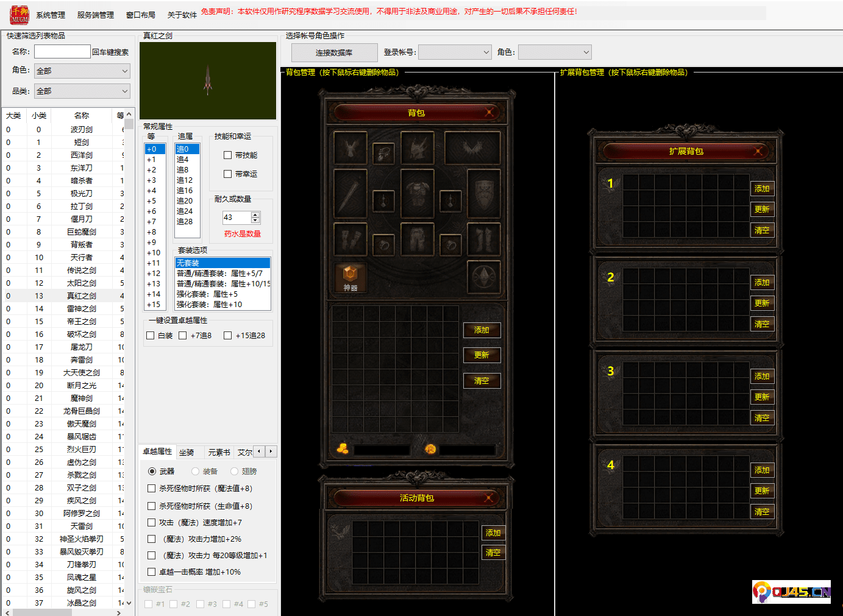Click 添加 for extended bag 1

(x=762, y=189)
